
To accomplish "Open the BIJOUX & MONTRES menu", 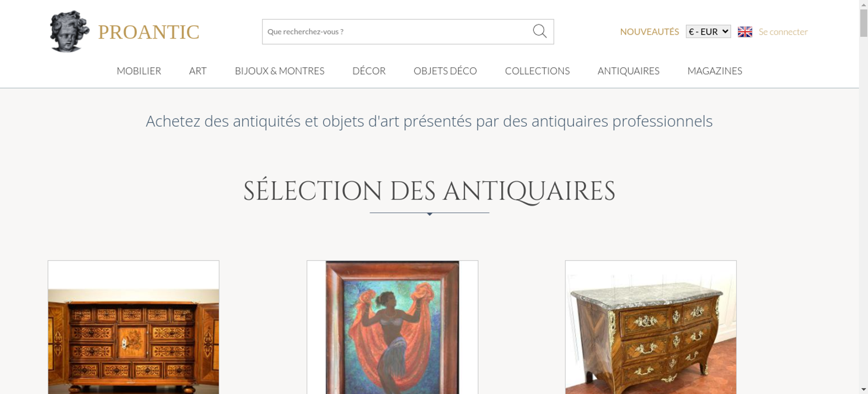I will point(279,71).
